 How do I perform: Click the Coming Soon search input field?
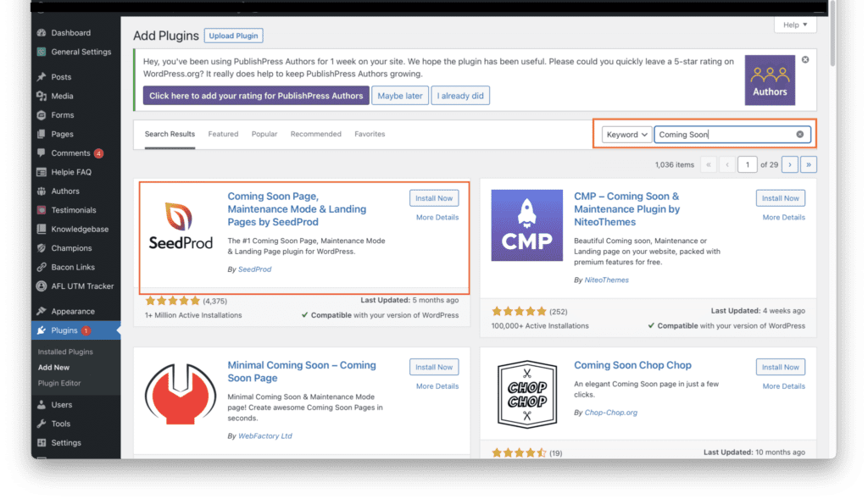pos(725,135)
